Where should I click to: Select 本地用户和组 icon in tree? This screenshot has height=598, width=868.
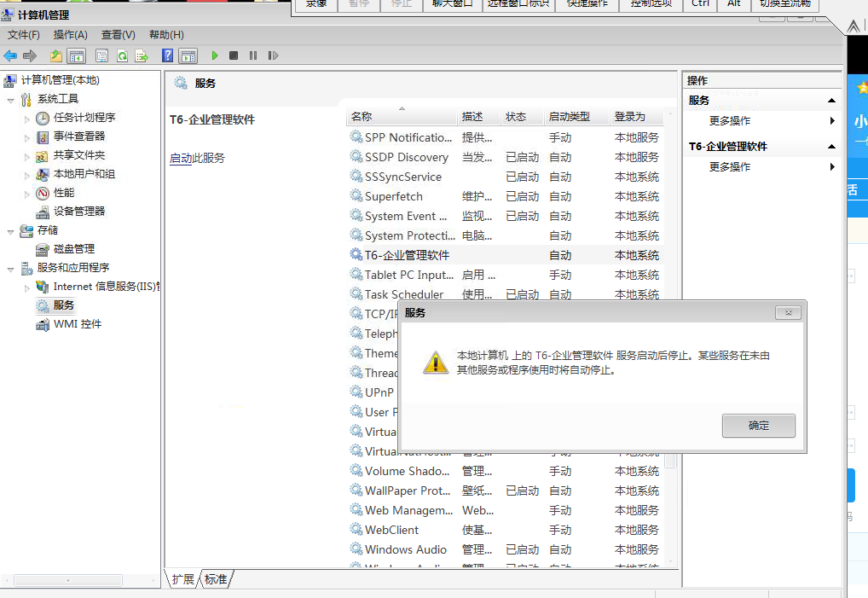(43, 174)
